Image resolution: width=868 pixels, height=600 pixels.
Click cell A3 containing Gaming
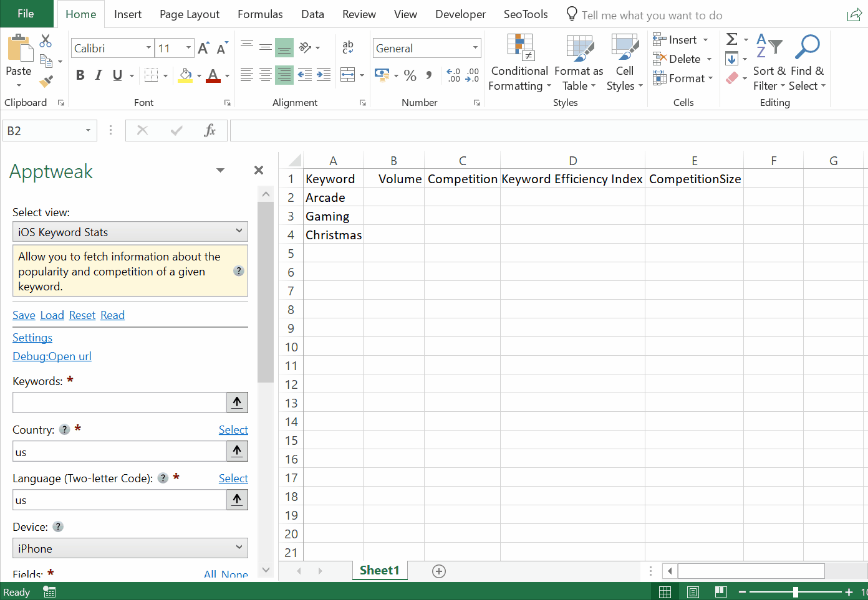point(333,216)
